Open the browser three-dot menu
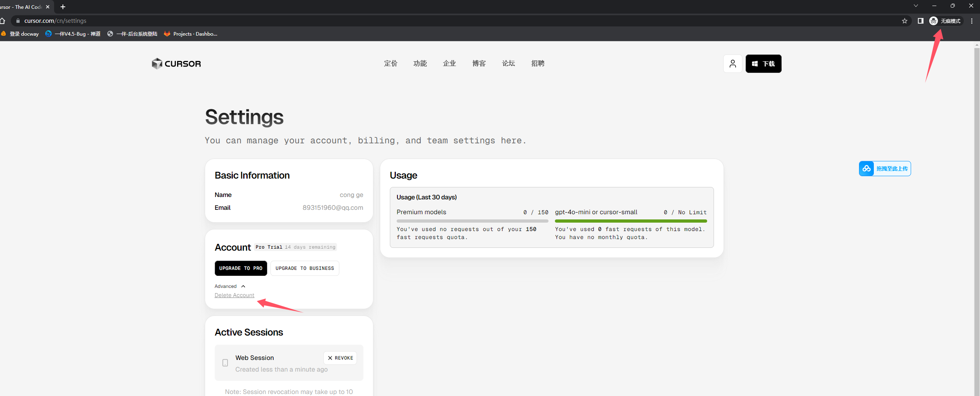980x396 pixels. [972, 21]
